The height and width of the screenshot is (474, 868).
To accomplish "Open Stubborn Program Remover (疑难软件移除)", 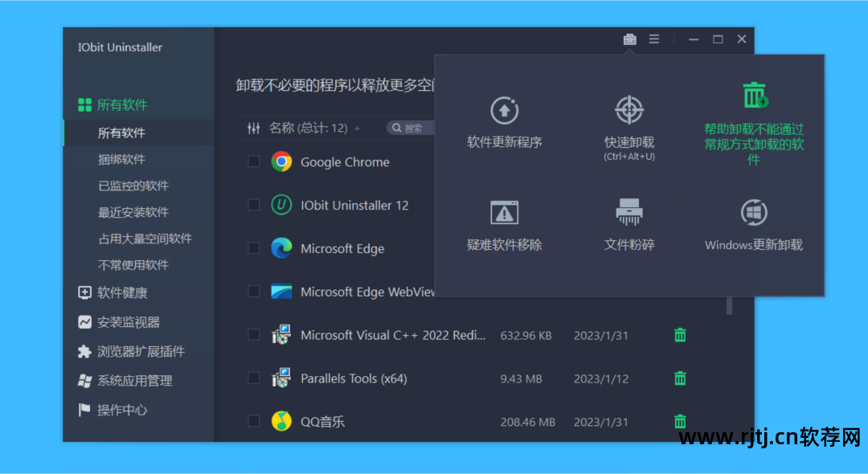I will [504, 225].
